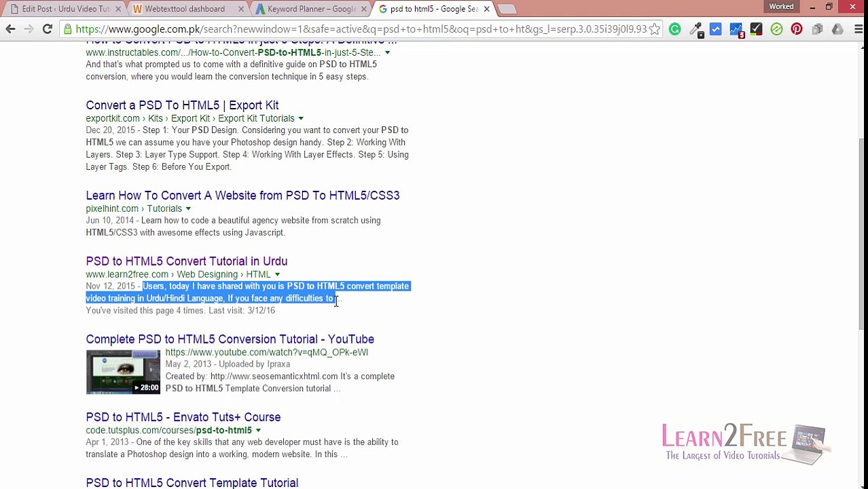Close the Webtexttool dashboard tab
This screenshot has width=868, height=489.
[240, 9]
